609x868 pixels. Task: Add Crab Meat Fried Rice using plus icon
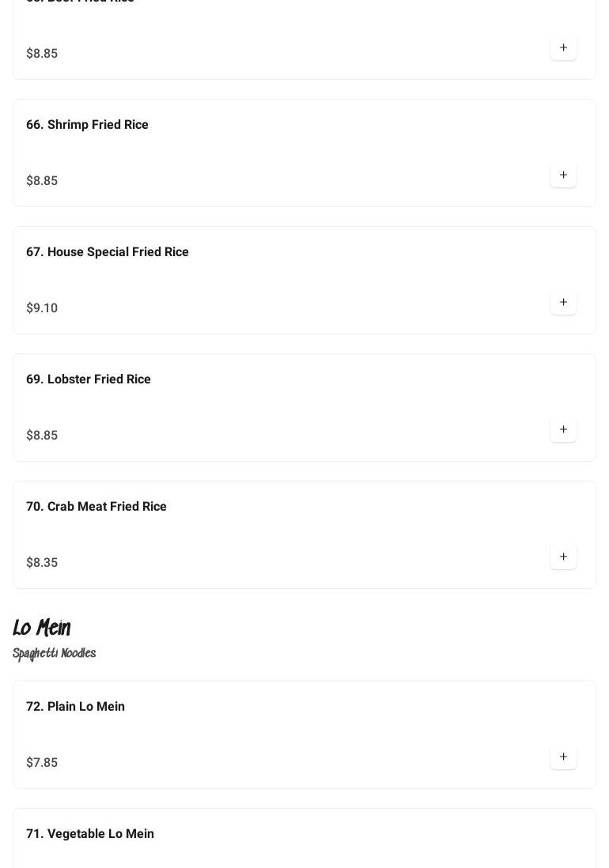(x=563, y=557)
